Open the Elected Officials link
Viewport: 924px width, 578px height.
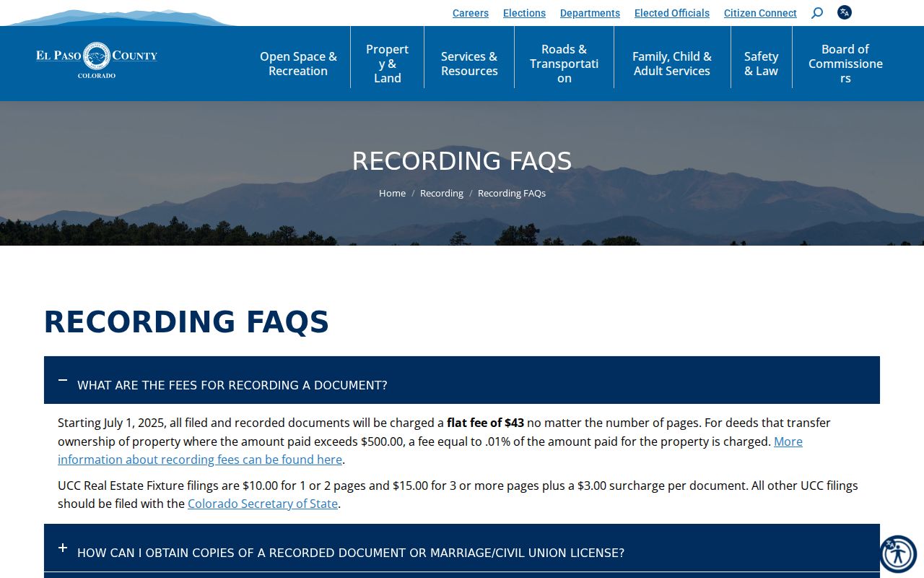point(672,13)
